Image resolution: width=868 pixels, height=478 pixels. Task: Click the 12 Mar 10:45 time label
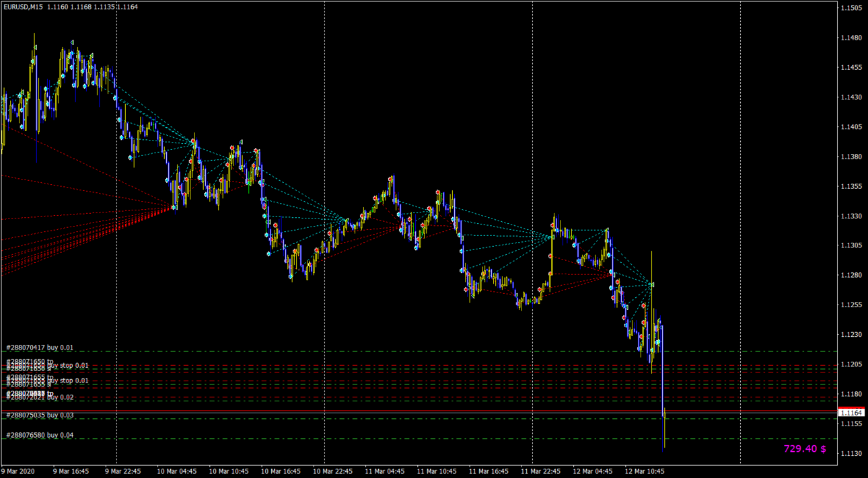(x=645, y=471)
